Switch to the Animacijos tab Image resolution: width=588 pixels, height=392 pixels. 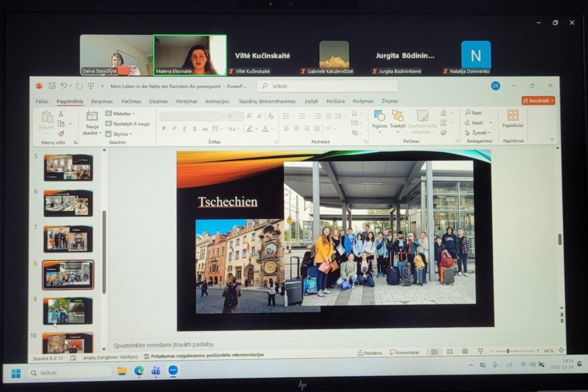[217, 101]
